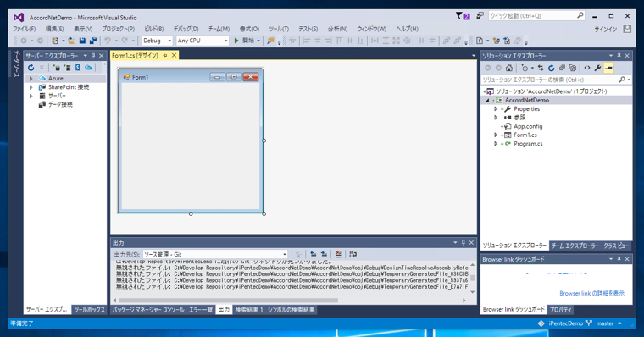Click the Find in Files icon
The height and width of the screenshot is (337, 644).
coord(270,41)
